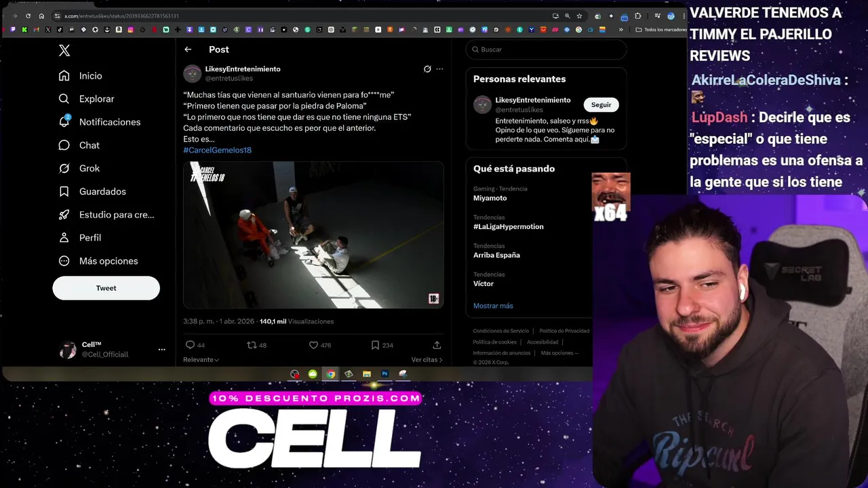
Task: Play the post's video thumbnail
Action: coord(313,235)
